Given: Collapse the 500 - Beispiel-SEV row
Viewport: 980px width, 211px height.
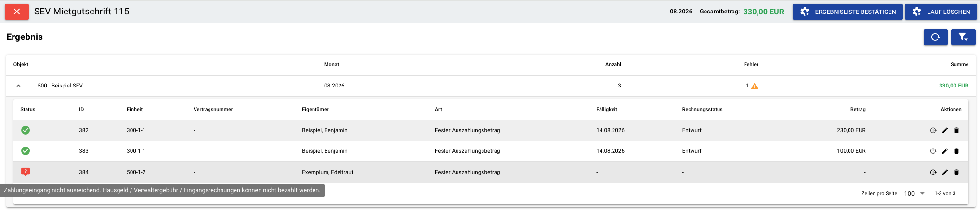Looking at the screenshot, I should click(18, 86).
